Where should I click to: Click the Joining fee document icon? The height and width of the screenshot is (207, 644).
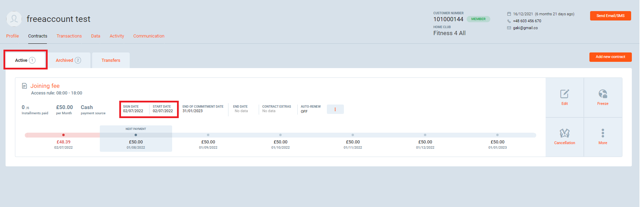24,86
